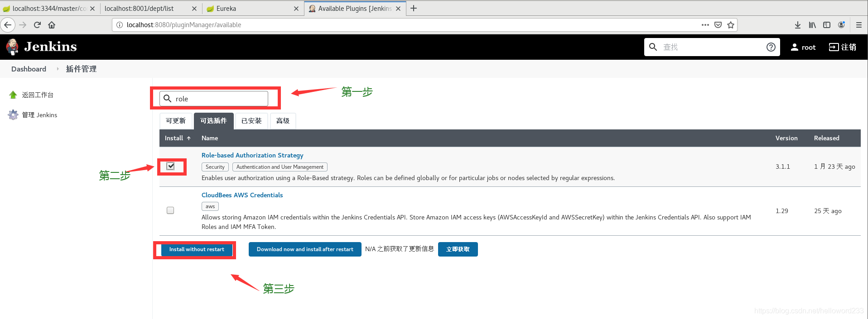Viewport: 868px width, 319px height.
Task: Click the search help question-mark icon
Action: tap(771, 47)
